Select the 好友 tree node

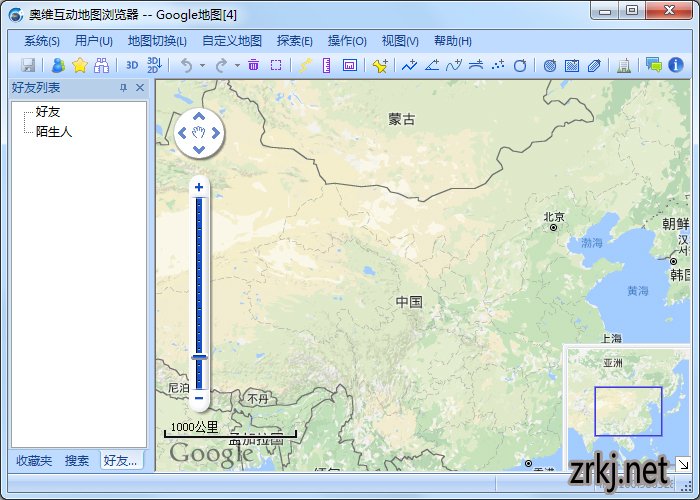coord(48,112)
